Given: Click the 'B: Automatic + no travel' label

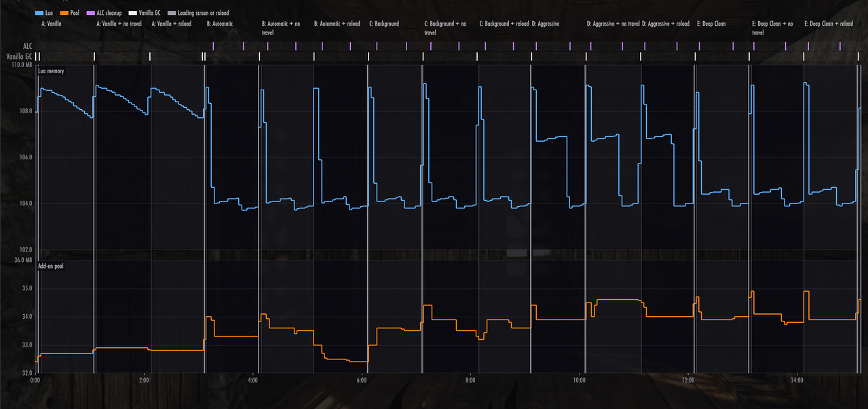Looking at the screenshot, I should click(x=281, y=28).
